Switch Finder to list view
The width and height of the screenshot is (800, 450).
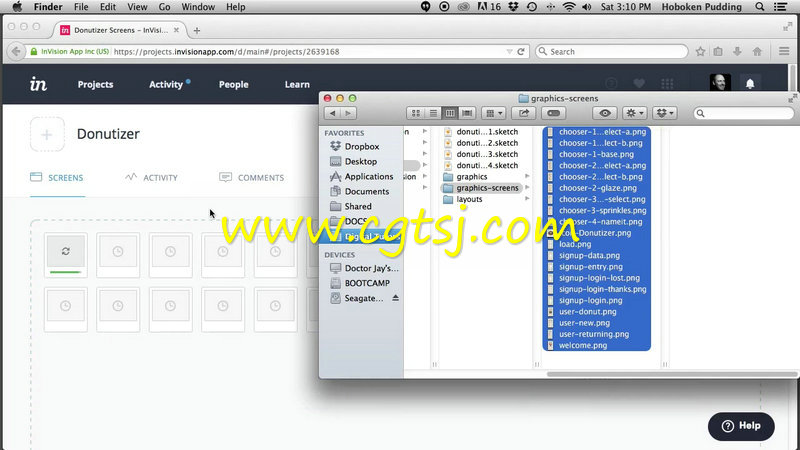click(x=433, y=113)
